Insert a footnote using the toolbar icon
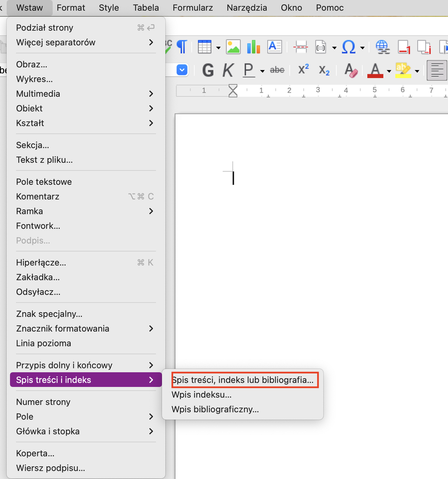 tap(404, 47)
